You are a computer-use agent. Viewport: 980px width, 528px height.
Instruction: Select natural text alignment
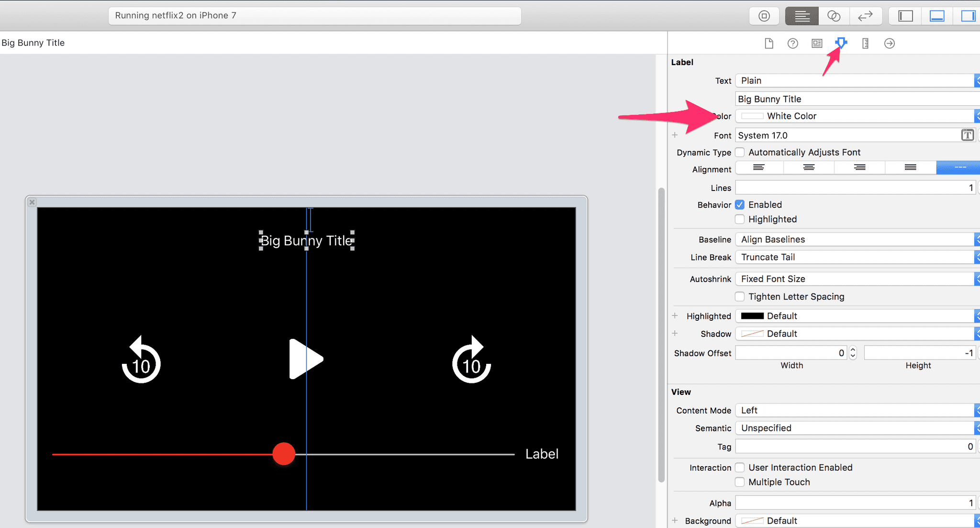point(958,168)
